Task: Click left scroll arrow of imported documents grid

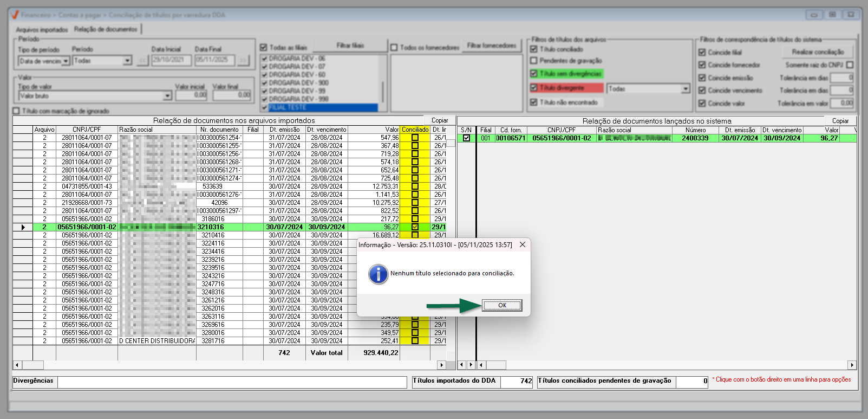Action: pyautogui.click(x=17, y=365)
